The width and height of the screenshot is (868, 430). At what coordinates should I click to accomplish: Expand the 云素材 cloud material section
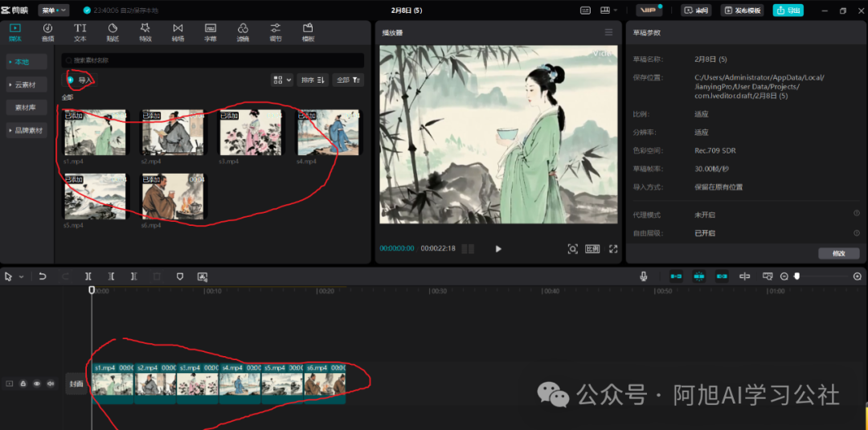click(x=26, y=84)
